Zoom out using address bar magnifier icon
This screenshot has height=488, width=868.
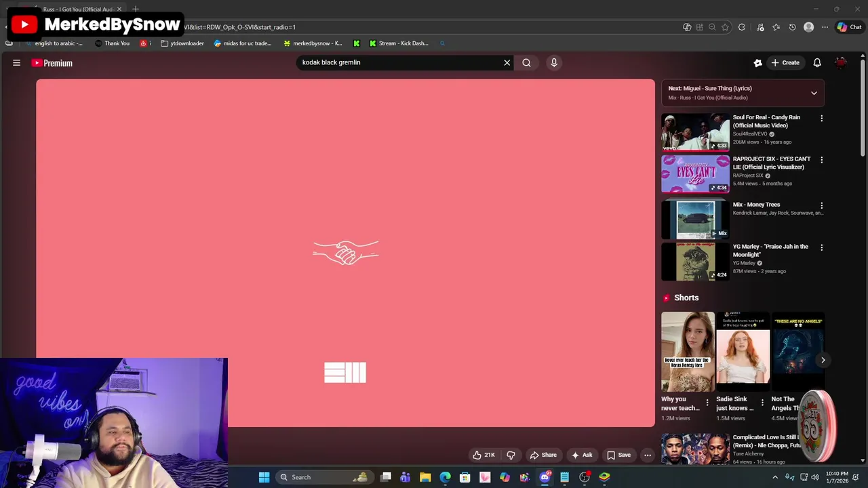click(712, 27)
